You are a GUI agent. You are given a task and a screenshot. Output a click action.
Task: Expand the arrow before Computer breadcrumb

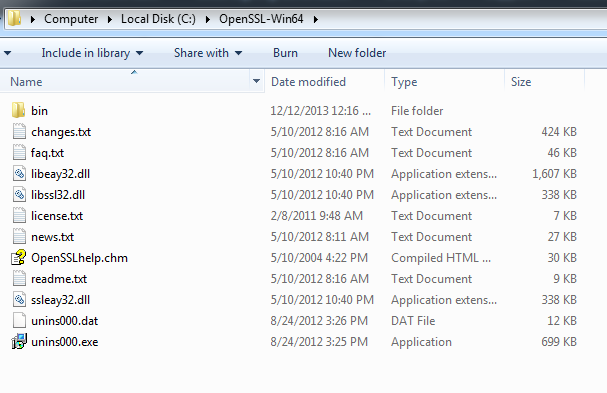(33, 19)
